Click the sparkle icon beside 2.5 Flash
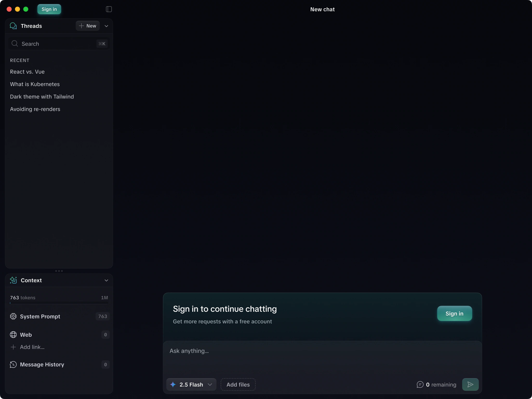Screen dimensions: 532x399 pos(173,384)
